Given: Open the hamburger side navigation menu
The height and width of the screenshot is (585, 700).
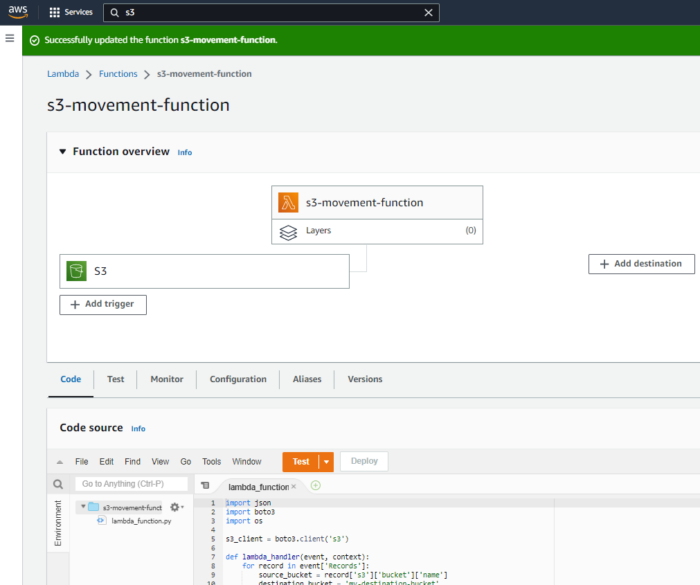Looking at the screenshot, I should coord(10,38).
